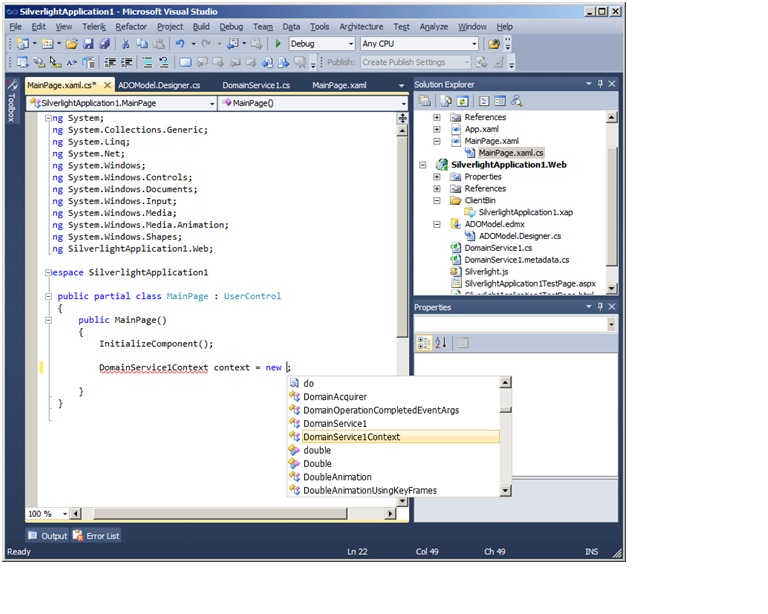Click the Save icon in the toolbar
The height and width of the screenshot is (614, 768).
88,44
